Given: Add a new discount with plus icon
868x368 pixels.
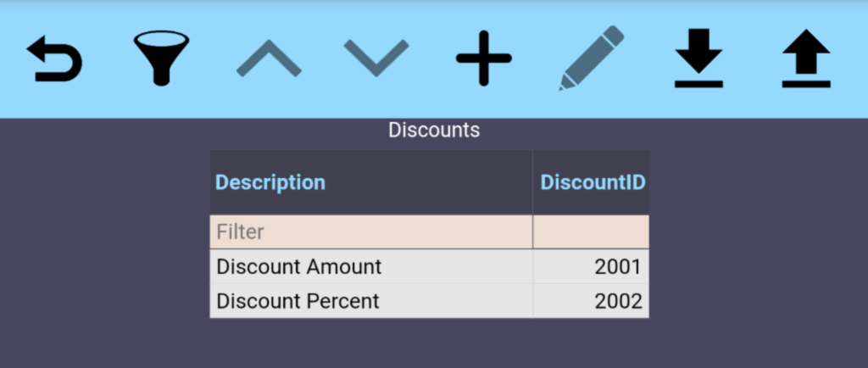Looking at the screenshot, I should [483, 59].
